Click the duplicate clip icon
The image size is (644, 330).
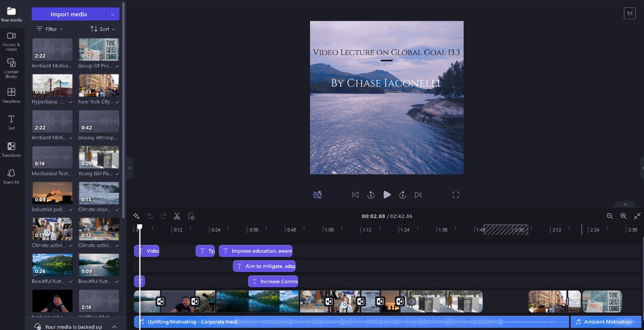[x=191, y=216]
